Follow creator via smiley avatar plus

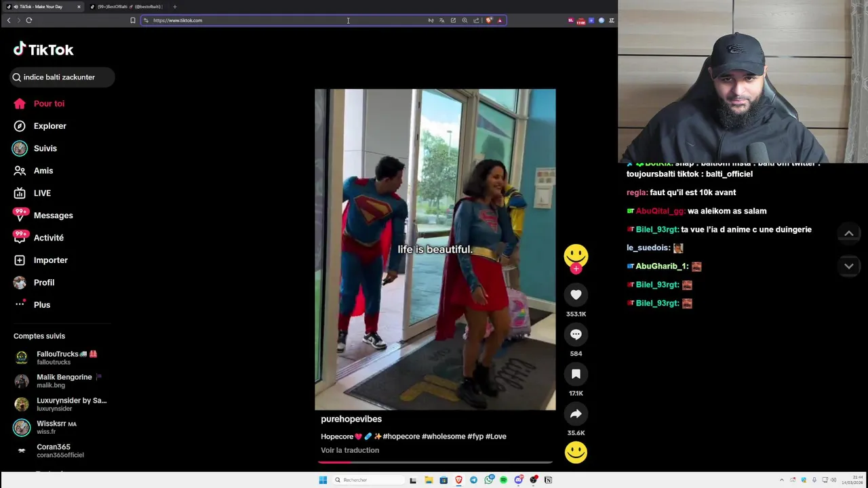tap(576, 268)
